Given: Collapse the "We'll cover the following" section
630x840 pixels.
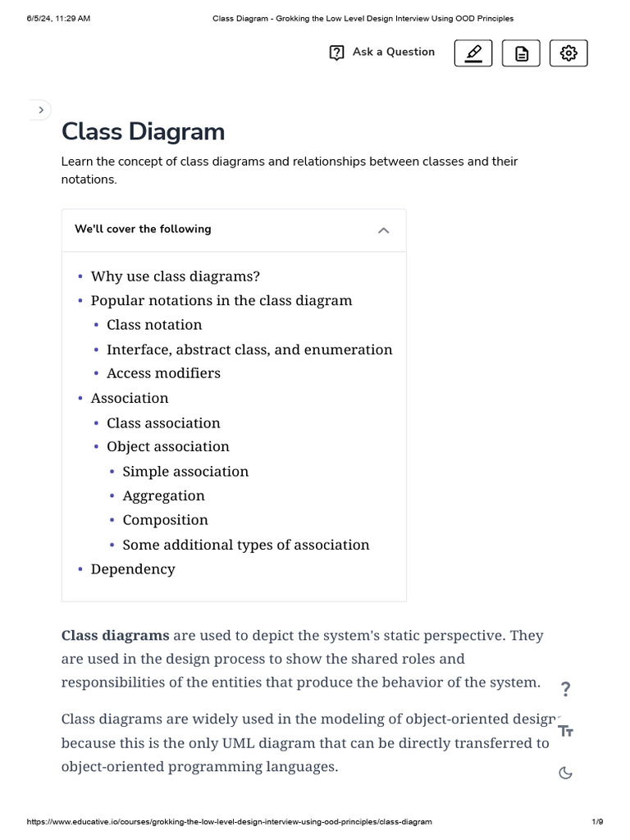Looking at the screenshot, I should (383, 231).
